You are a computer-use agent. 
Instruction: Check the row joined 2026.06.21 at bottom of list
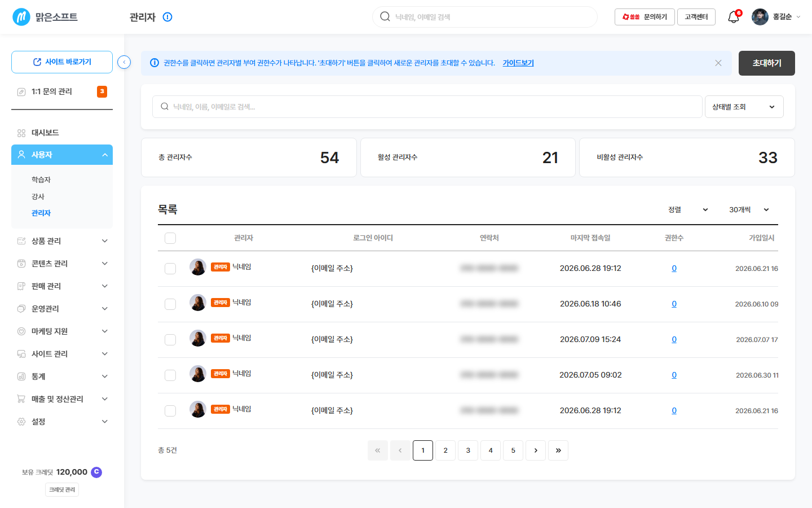pyautogui.click(x=170, y=411)
